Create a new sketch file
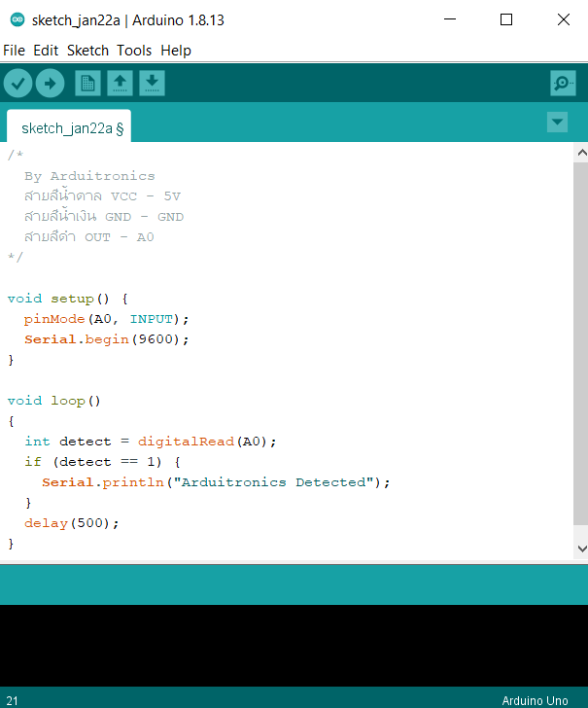 coord(87,83)
